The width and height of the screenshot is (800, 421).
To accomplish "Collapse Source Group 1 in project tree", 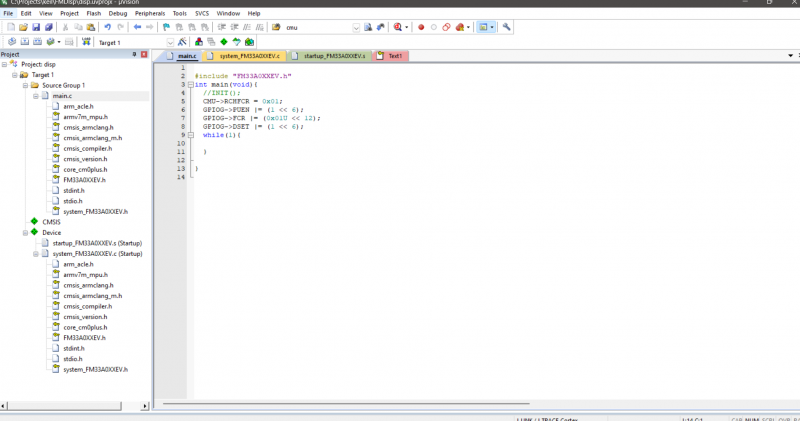I will coord(24,85).
